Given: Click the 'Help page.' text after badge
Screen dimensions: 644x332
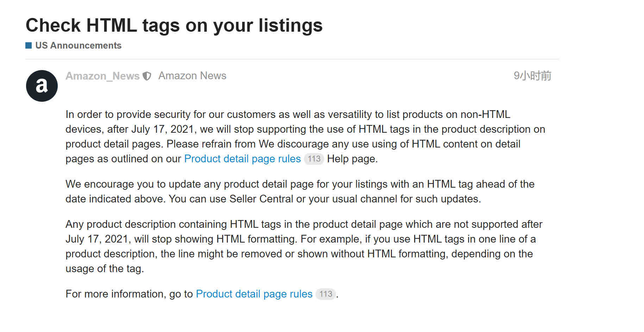Looking at the screenshot, I should 352,159.
